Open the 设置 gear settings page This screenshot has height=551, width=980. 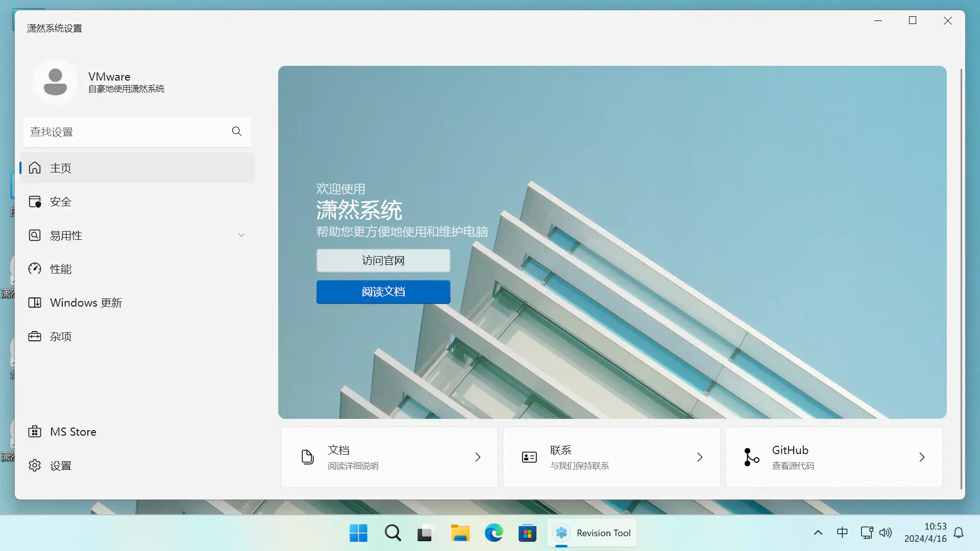tap(60, 466)
